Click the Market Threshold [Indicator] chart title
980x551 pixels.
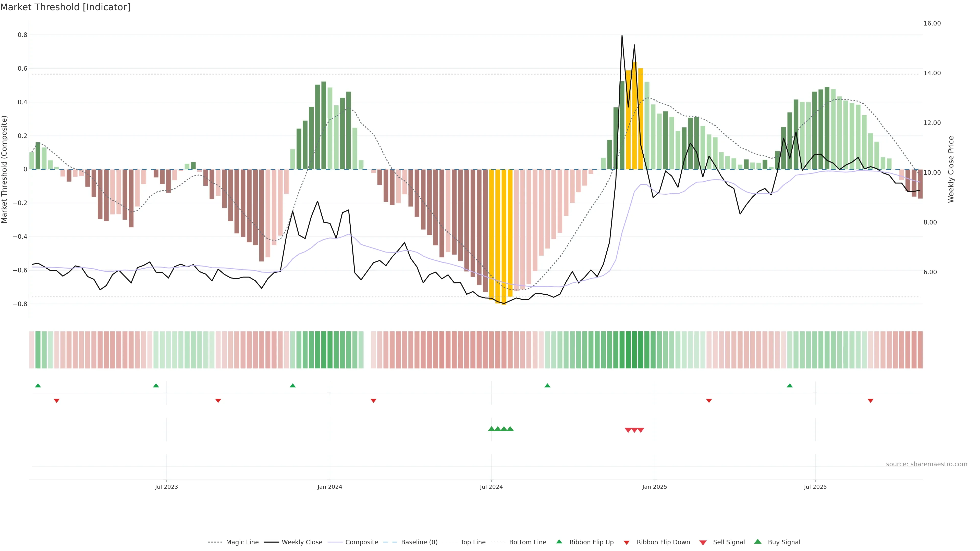click(x=65, y=7)
